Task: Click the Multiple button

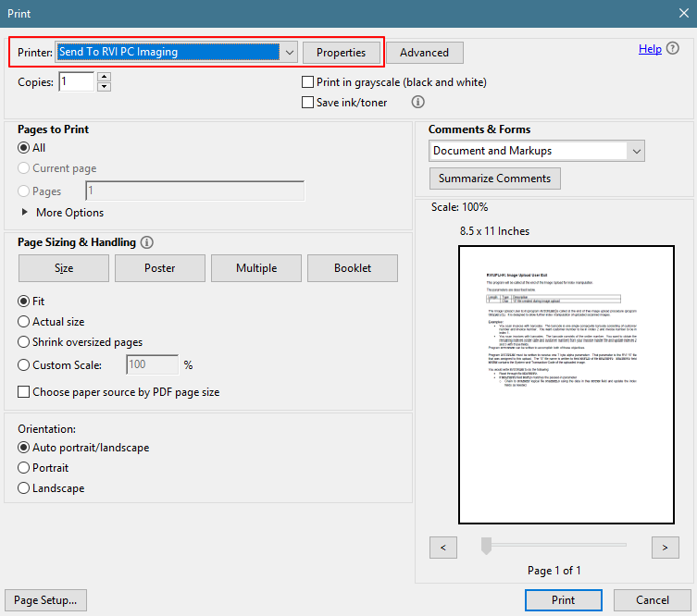Action: tap(256, 268)
